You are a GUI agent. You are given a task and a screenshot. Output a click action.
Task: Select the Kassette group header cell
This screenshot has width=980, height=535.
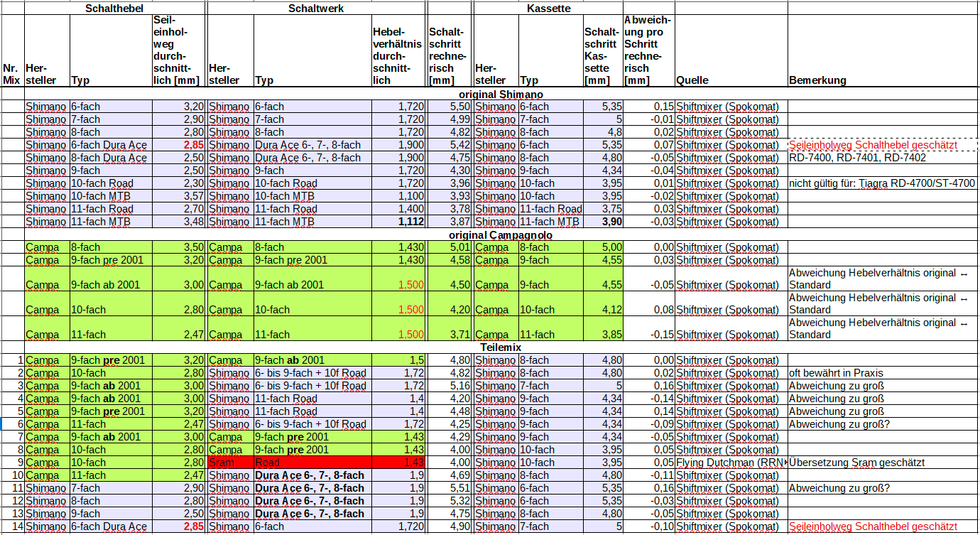pyautogui.click(x=548, y=8)
